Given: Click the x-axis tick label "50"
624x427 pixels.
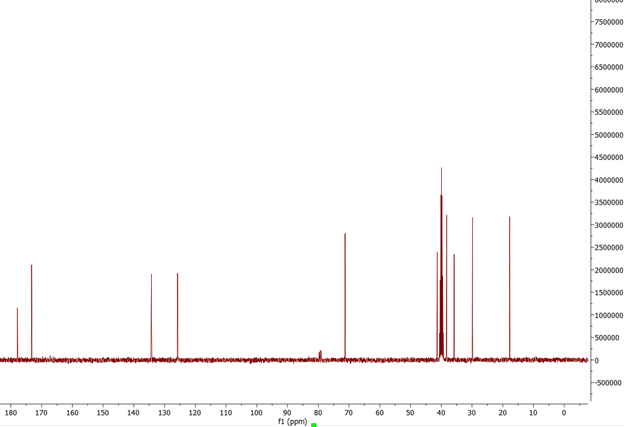Looking at the screenshot, I should [x=410, y=413].
